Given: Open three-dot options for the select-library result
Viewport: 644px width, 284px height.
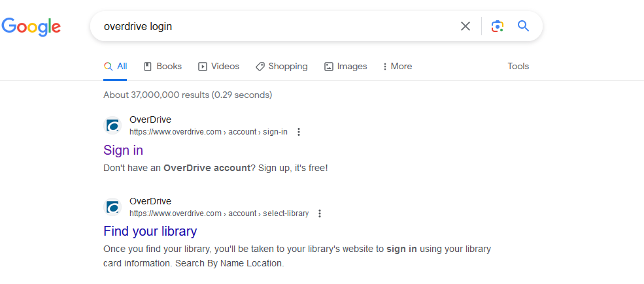Looking at the screenshot, I should coord(320,213).
